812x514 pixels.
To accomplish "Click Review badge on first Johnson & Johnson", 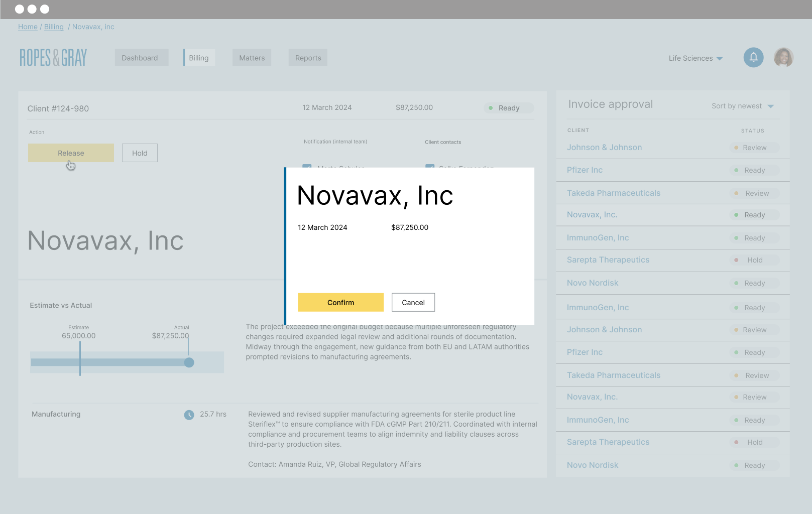I will click(x=754, y=148).
